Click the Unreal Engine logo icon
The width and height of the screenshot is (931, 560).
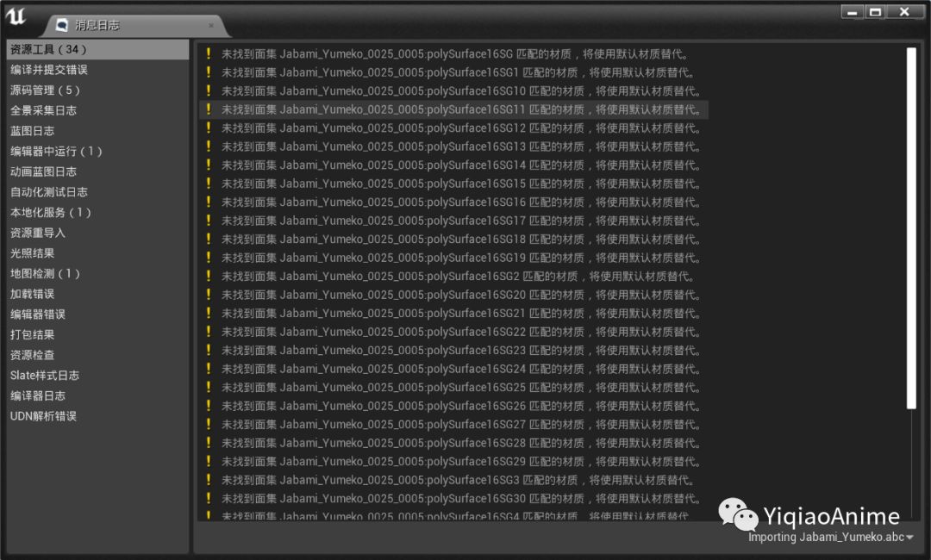click(x=16, y=15)
